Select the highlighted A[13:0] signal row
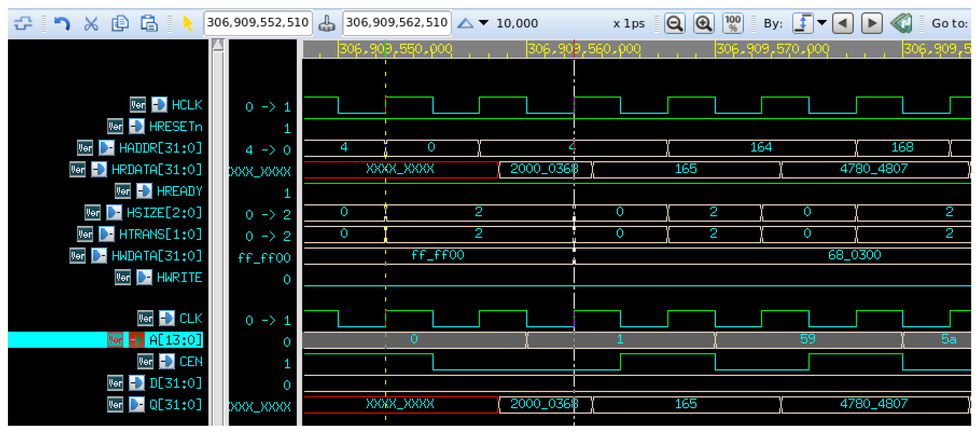Screen dimensions: 980x434 pos(105,339)
